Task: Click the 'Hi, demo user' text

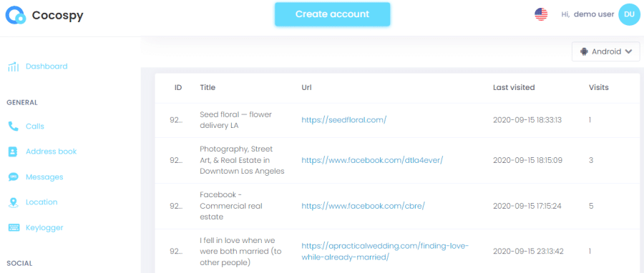Action: (x=587, y=14)
